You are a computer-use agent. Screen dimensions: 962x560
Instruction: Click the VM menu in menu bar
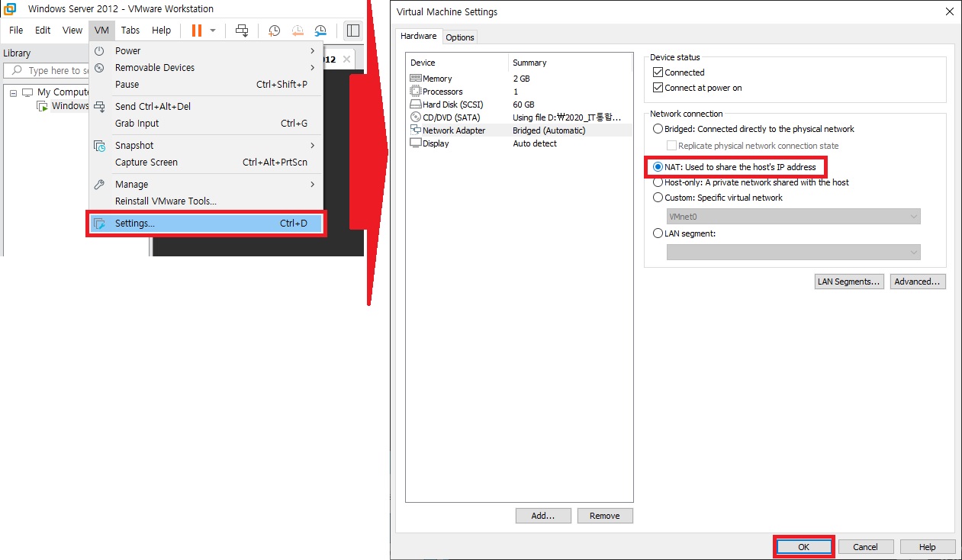pos(102,31)
